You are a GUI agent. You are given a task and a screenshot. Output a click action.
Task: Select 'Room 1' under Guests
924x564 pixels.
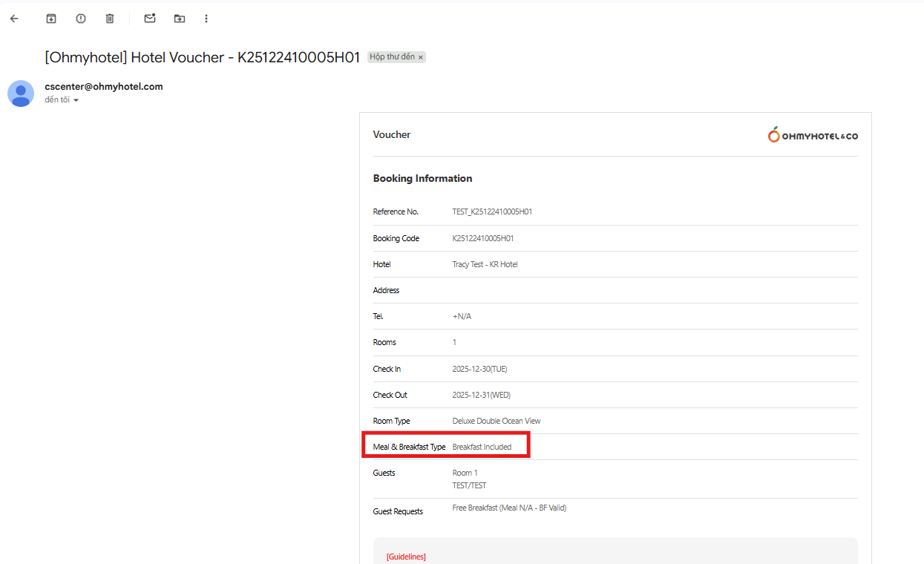[x=465, y=473]
